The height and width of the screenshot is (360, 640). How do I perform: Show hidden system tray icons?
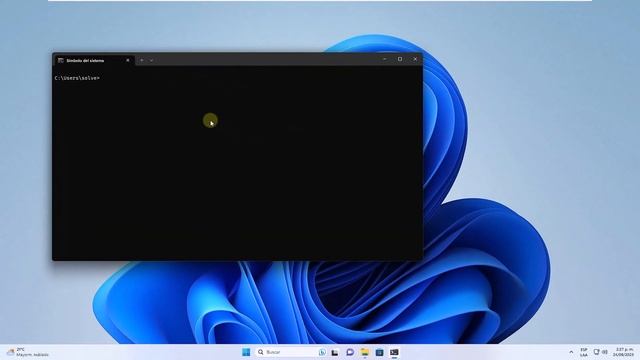pos(571,352)
